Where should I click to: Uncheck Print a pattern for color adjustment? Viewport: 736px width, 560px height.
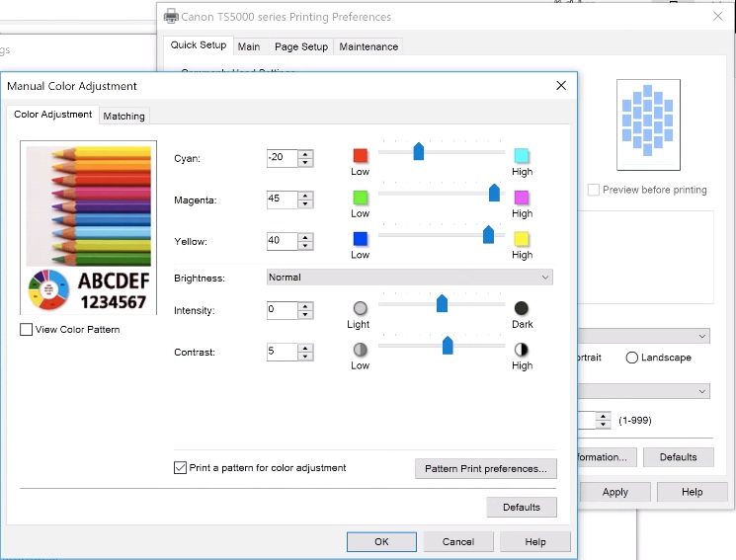tap(180, 467)
